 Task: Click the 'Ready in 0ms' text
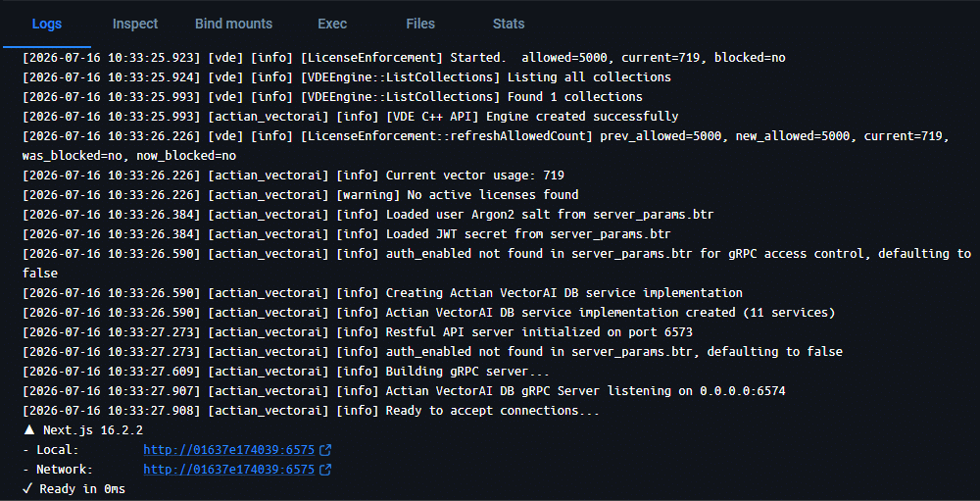(82, 489)
